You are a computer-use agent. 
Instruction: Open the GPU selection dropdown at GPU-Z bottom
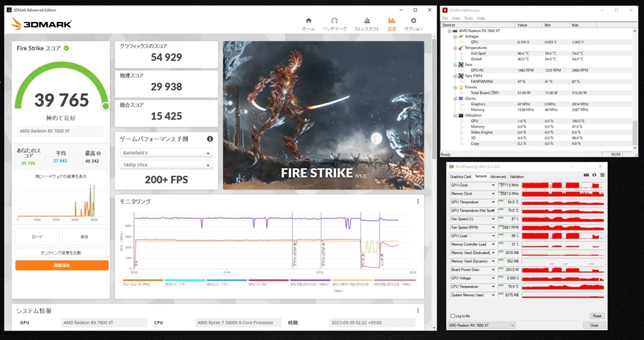pyautogui.click(x=481, y=325)
